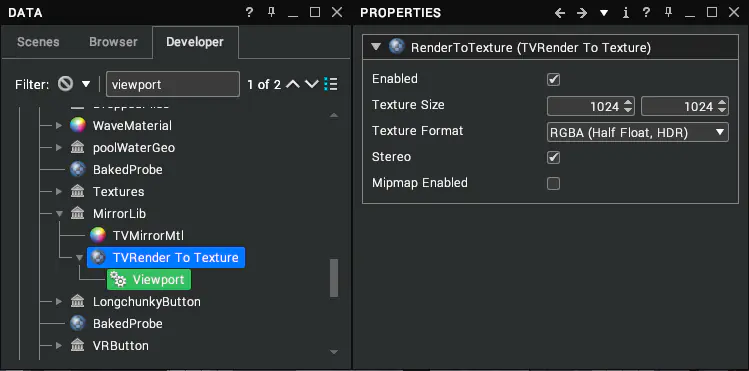
Task: Toggle the filter list view icon
Action: pyautogui.click(x=331, y=85)
